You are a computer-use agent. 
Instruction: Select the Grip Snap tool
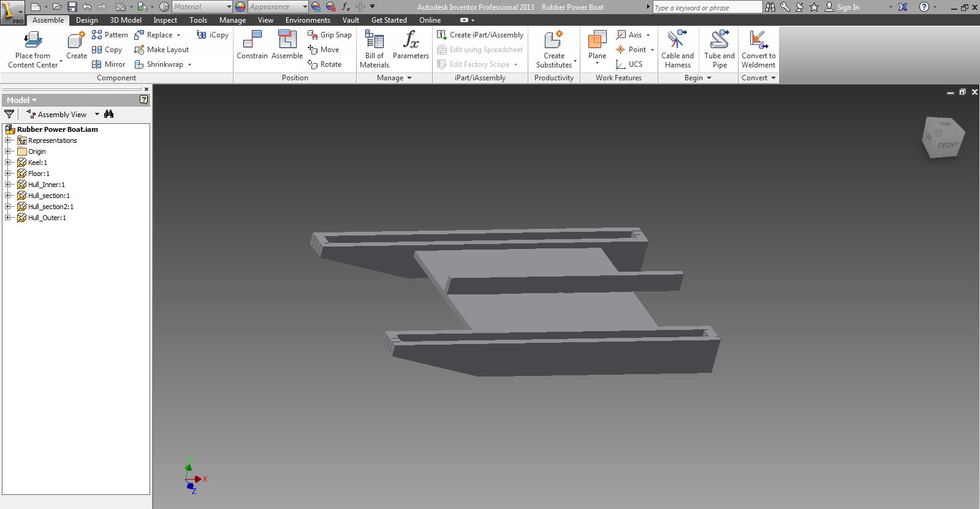click(x=330, y=35)
